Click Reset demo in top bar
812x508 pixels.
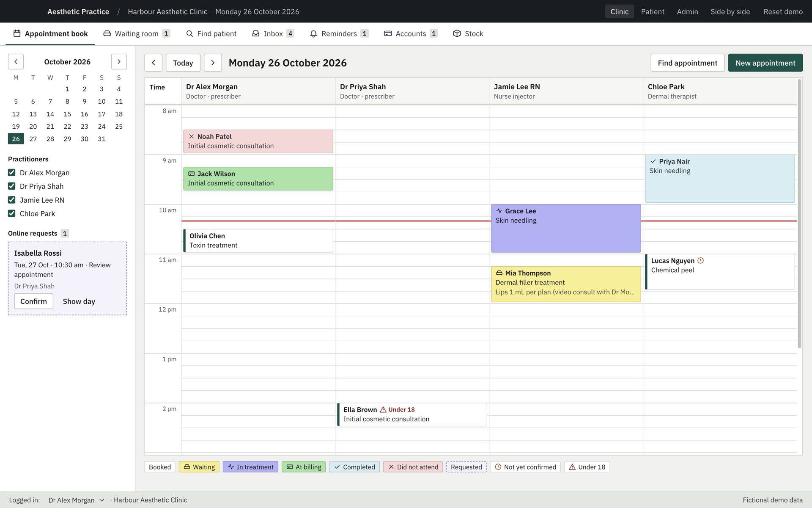tap(783, 11)
